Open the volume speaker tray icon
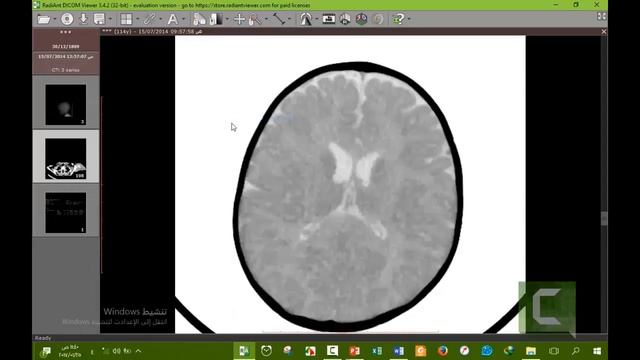This screenshot has height=360, width=640. click(117, 351)
